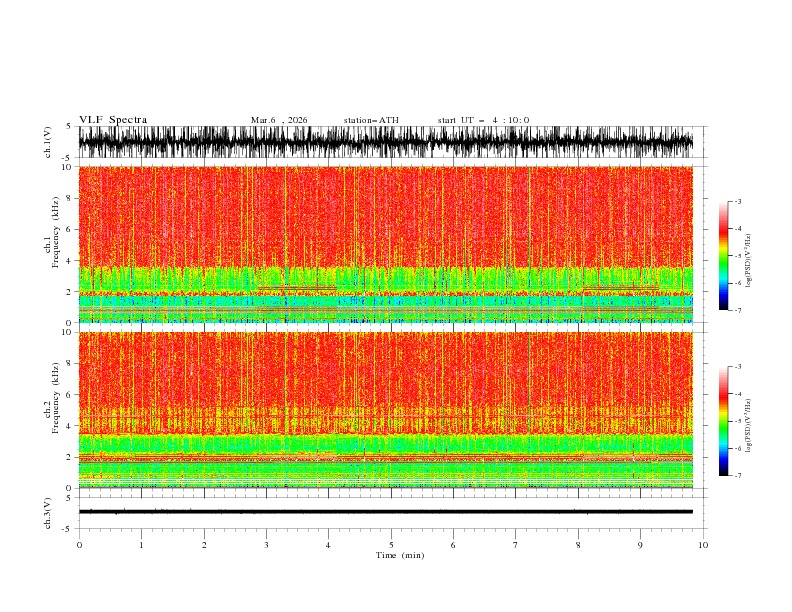Click the ch.2 PSD color scale bar
The height and width of the screenshot is (612, 792).
tap(723, 421)
